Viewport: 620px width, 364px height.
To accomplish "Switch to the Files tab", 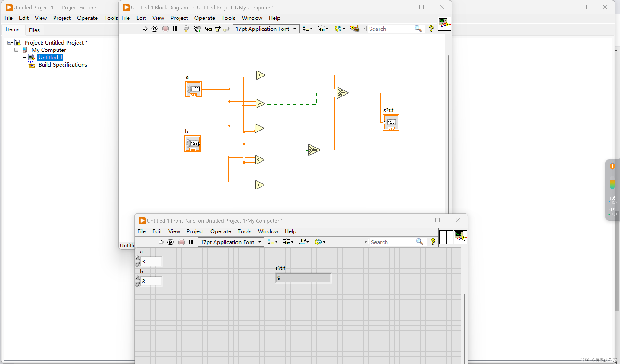I will [x=34, y=30].
